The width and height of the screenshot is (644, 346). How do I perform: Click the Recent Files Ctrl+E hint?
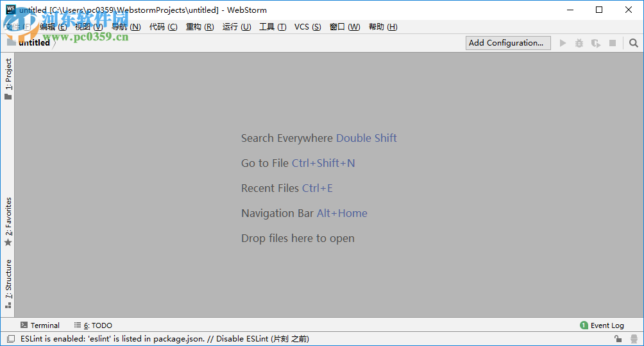click(x=287, y=188)
